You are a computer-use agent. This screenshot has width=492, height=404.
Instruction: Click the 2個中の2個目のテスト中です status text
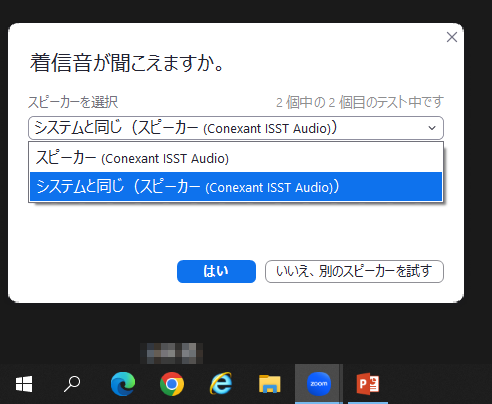coord(360,102)
